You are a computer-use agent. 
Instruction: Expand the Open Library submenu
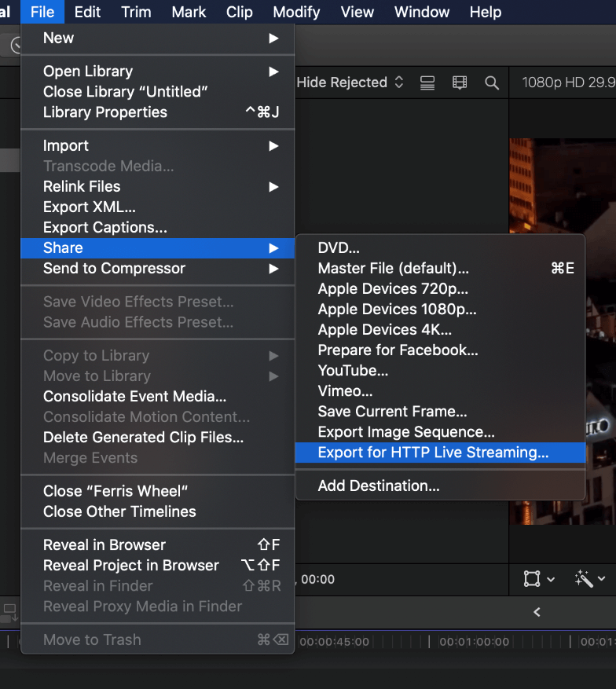(157, 71)
